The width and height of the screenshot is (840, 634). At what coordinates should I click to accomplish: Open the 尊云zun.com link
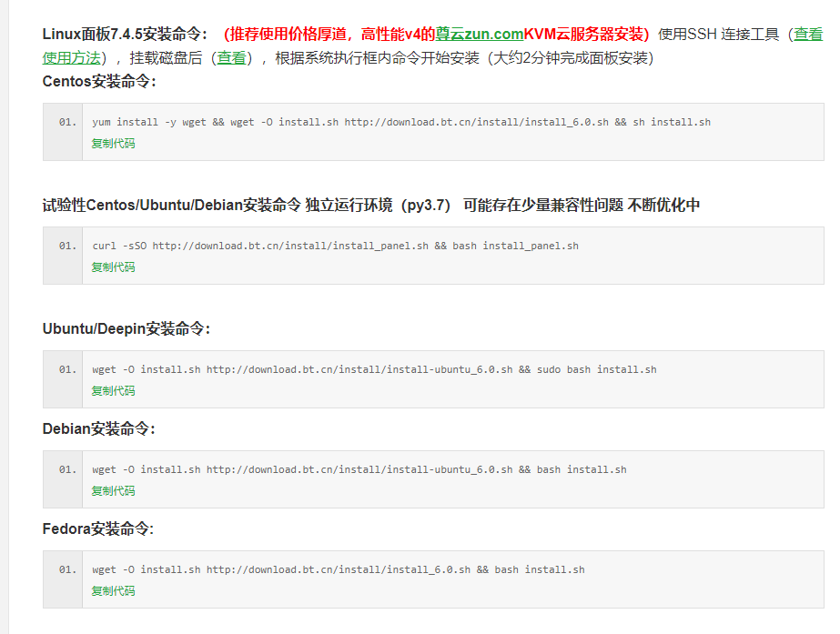[x=479, y=35]
